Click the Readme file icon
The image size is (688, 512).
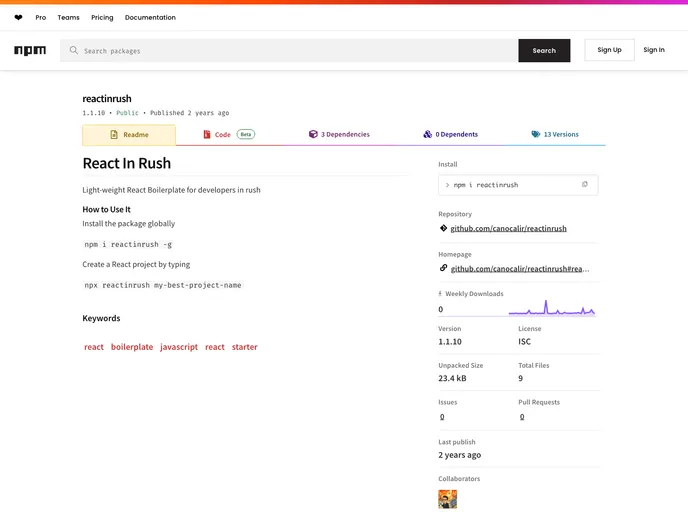[x=114, y=135]
